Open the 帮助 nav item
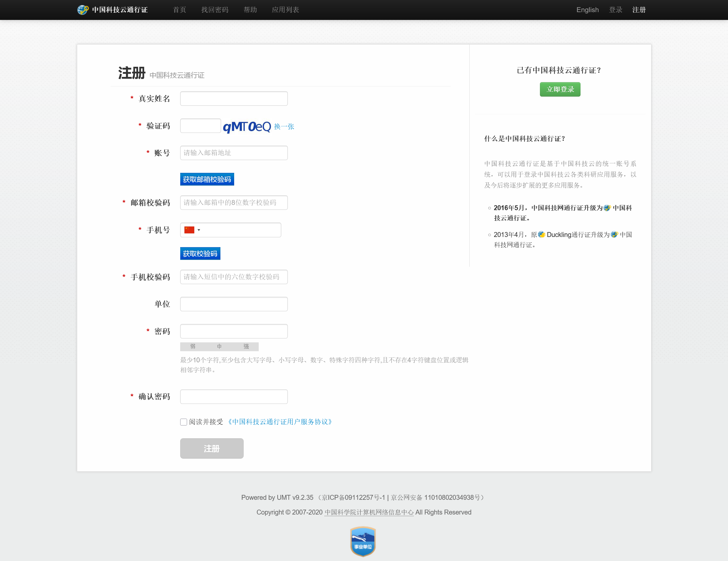728x561 pixels. coord(250,10)
